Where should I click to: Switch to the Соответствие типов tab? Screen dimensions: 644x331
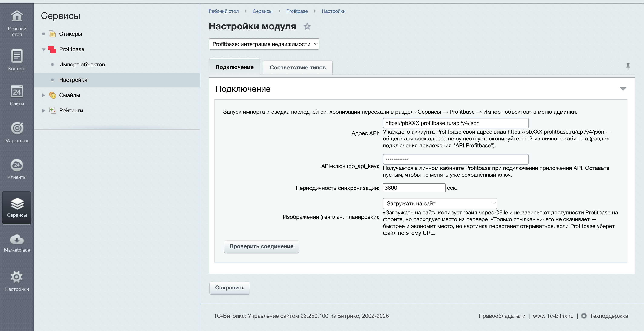(298, 67)
